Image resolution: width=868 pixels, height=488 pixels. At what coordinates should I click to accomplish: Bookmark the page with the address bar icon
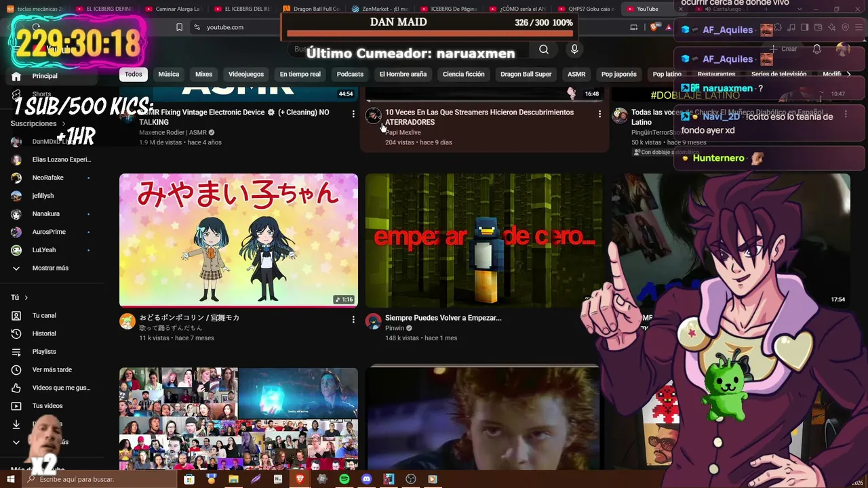(179, 27)
